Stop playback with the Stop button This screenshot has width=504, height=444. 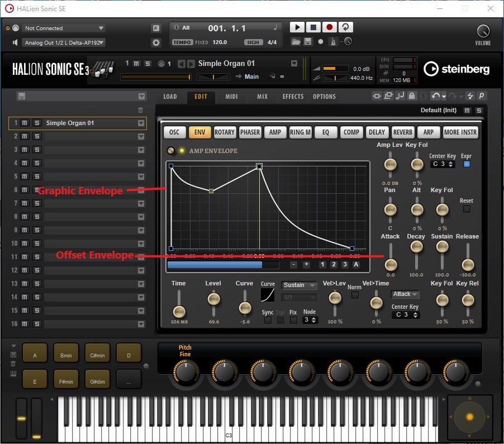(x=313, y=27)
